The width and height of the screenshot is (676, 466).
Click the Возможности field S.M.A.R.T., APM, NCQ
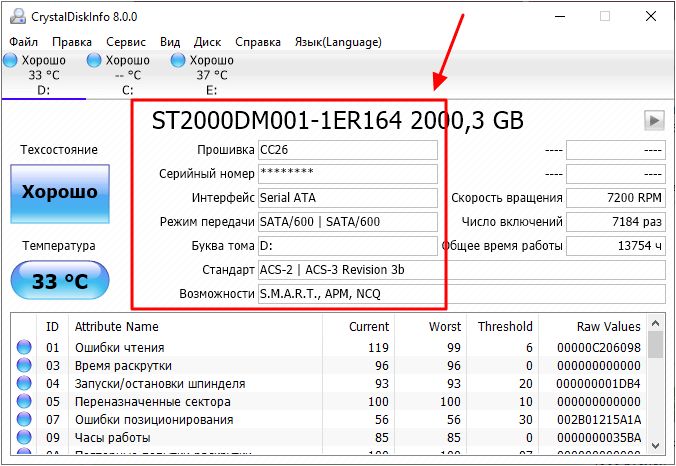[x=462, y=294]
